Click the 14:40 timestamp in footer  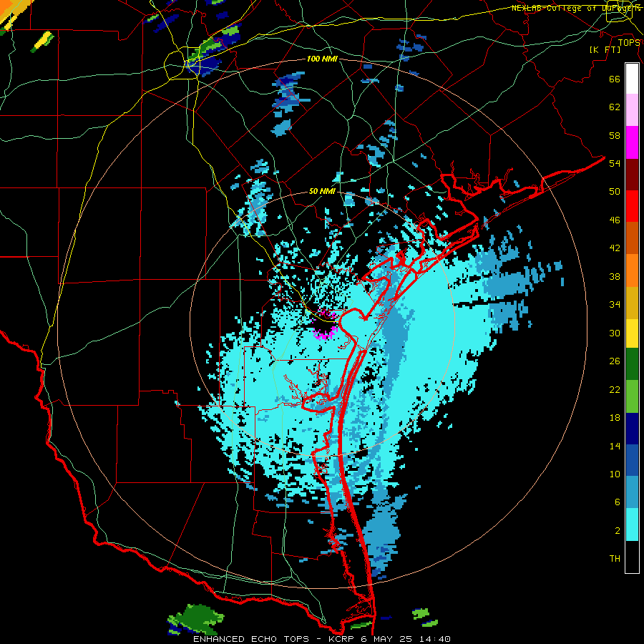(x=435, y=639)
